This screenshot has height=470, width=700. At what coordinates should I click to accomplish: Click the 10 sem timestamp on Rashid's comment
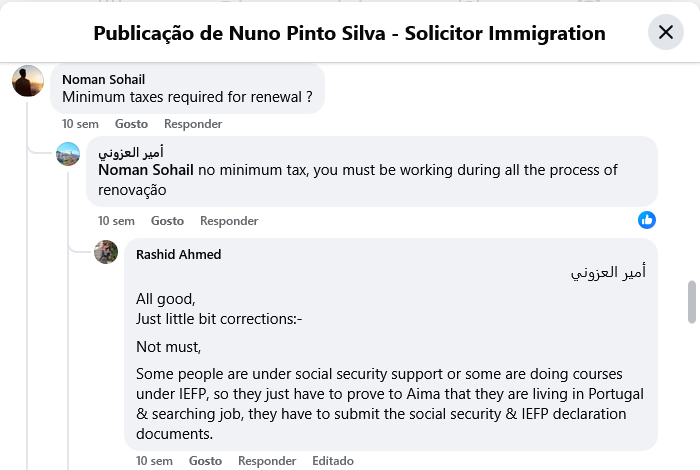click(154, 461)
